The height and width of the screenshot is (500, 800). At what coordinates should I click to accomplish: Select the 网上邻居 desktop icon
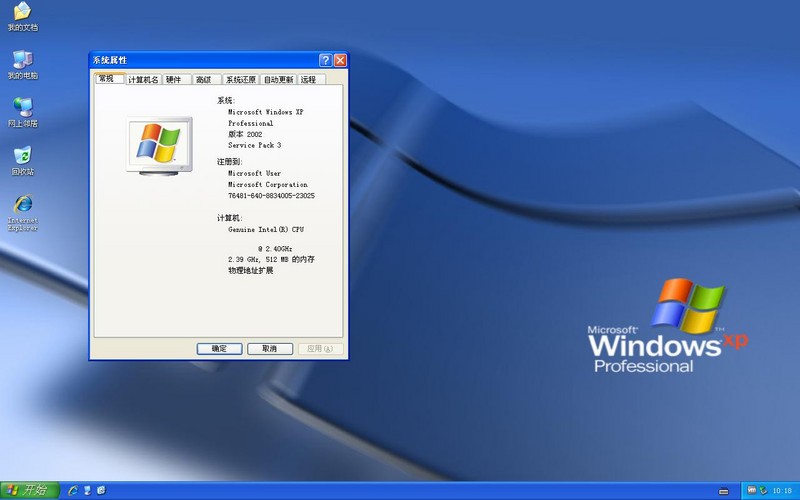(x=22, y=113)
